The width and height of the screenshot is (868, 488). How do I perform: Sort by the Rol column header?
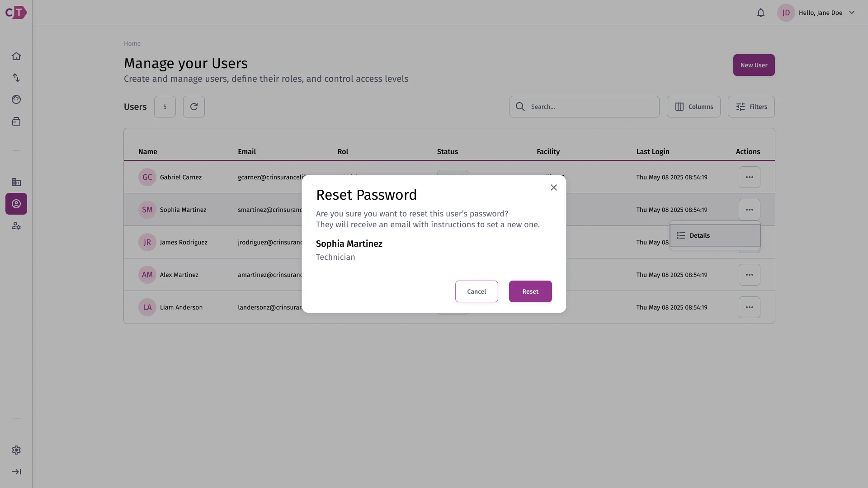pos(343,152)
